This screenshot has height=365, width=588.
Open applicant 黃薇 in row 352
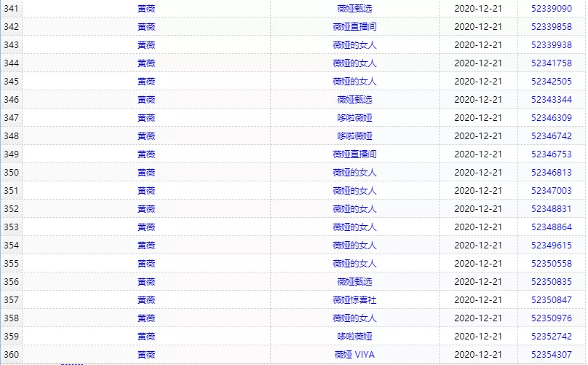click(x=146, y=209)
